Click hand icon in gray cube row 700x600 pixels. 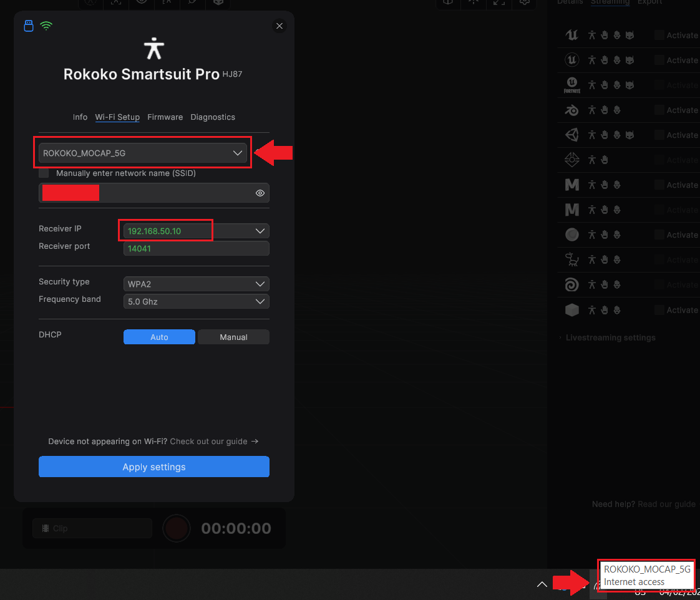coord(605,310)
